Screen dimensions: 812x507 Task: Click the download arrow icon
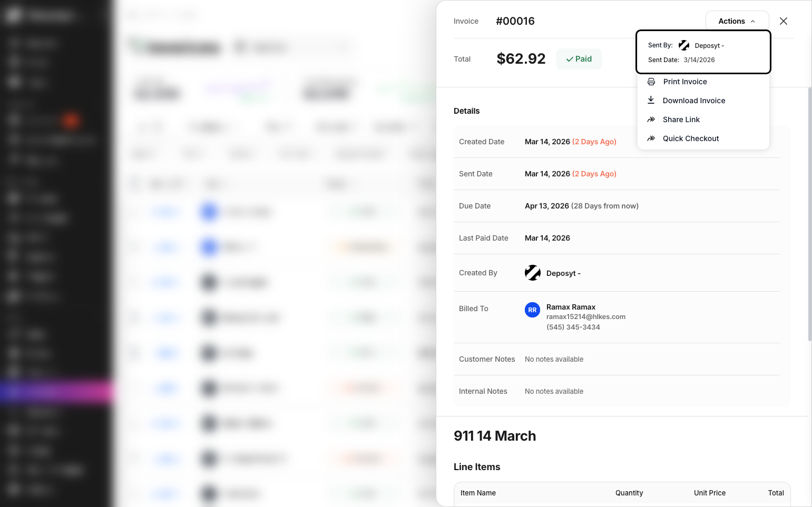[x=651, y=100]
